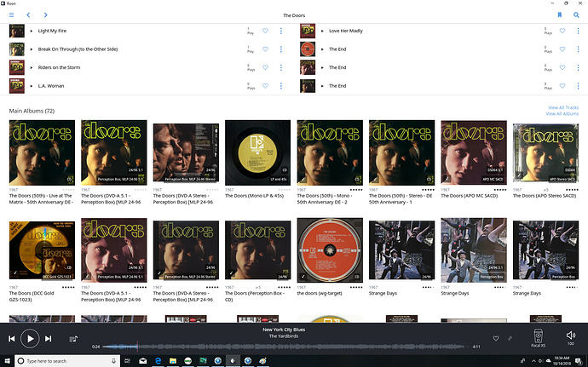Open more options for L.A. Woman
This screenshot has width=588, height=367.
click(281, 86)
